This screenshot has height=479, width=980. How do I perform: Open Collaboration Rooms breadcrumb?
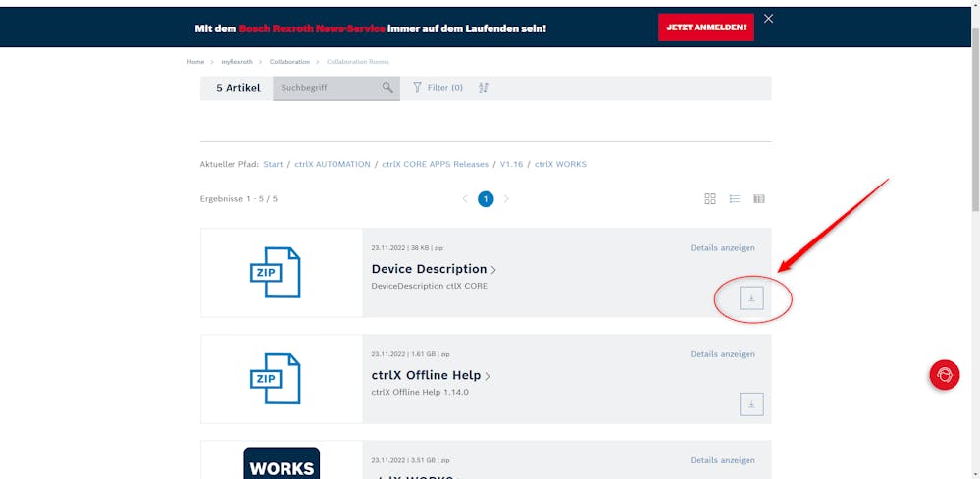point(357,62)
